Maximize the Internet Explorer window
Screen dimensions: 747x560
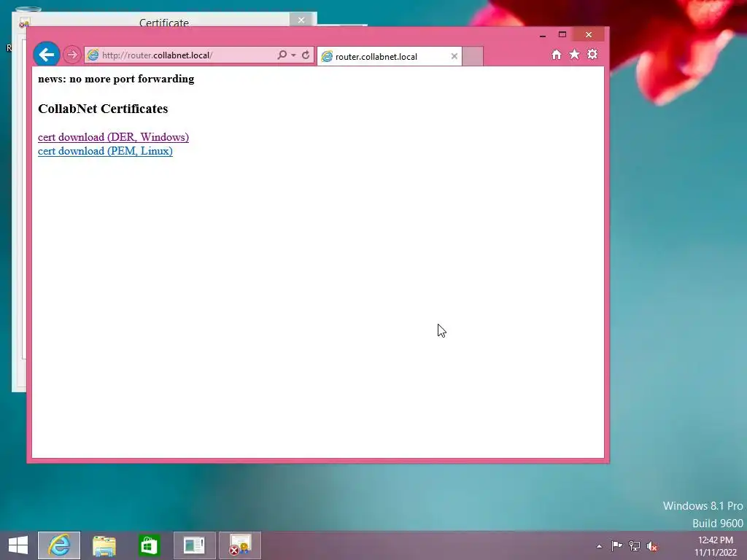click(562, 35)
